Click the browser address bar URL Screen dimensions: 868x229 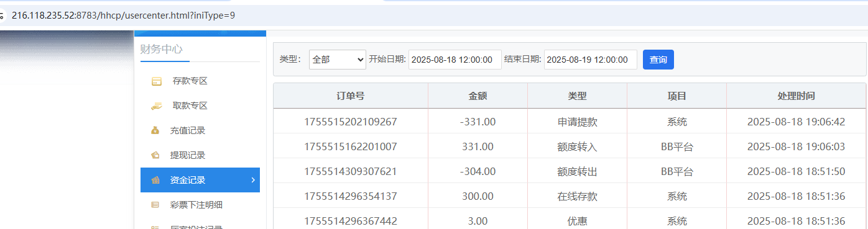(123, 15)
